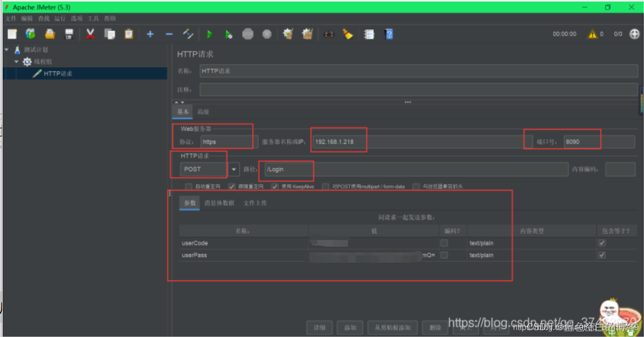
Task: Open the 查找 menu
Action: click(43, 19)
